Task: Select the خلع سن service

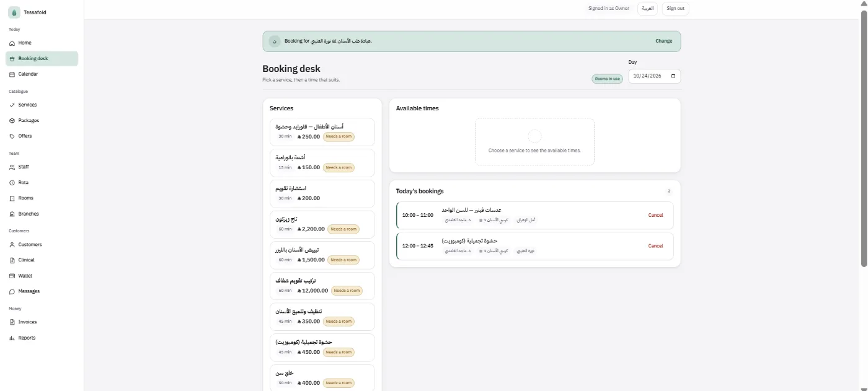Action: (x=322, y=378)
